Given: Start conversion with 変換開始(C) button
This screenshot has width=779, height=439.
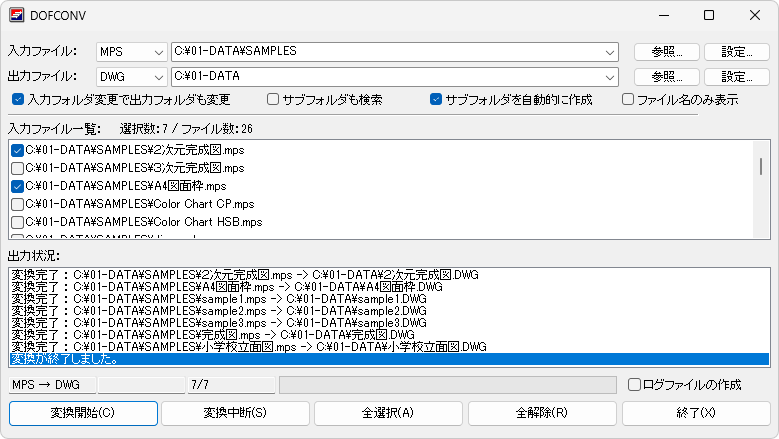Looking at the screenshot, I should [x=83, y=413].
